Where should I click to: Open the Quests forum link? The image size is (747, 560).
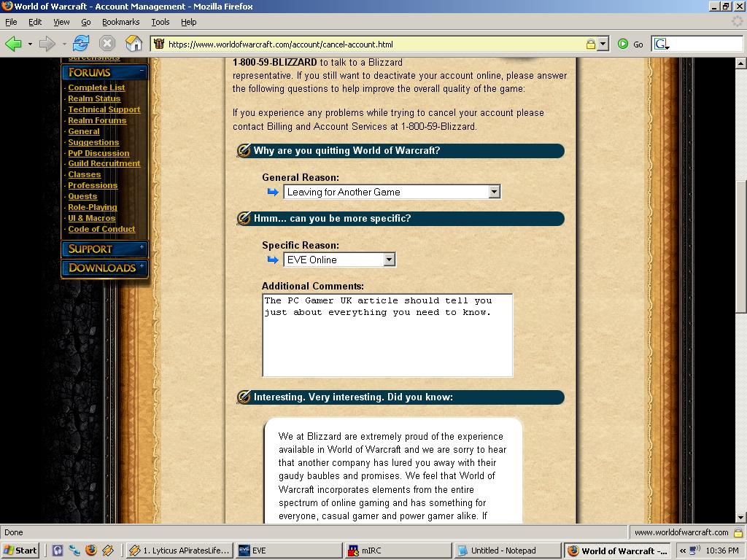[82, 196]
